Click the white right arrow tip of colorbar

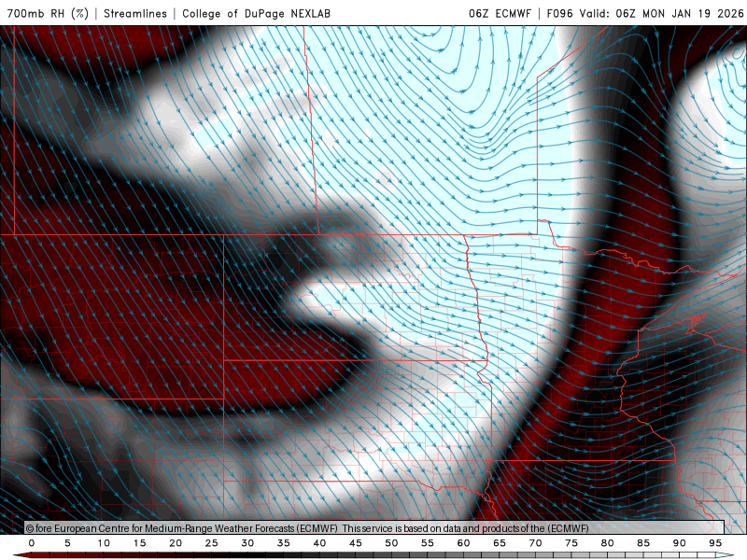(725, 555)
